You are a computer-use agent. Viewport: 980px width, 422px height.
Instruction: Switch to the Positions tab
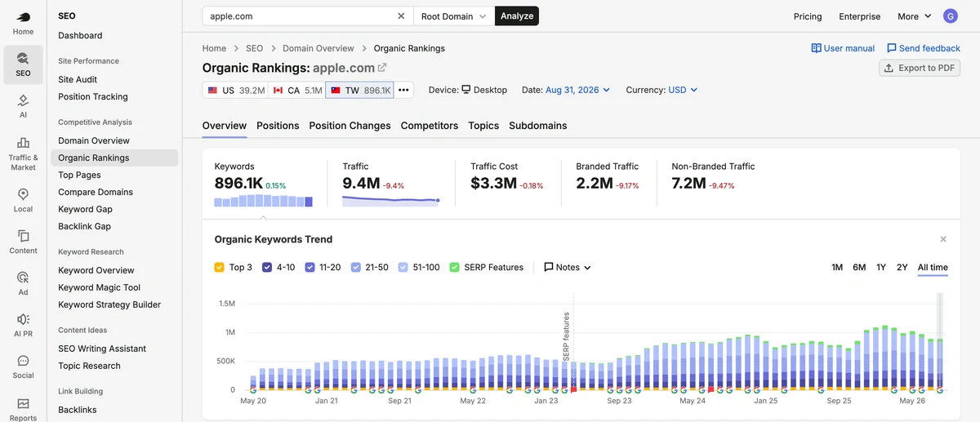tap(278, 126)
